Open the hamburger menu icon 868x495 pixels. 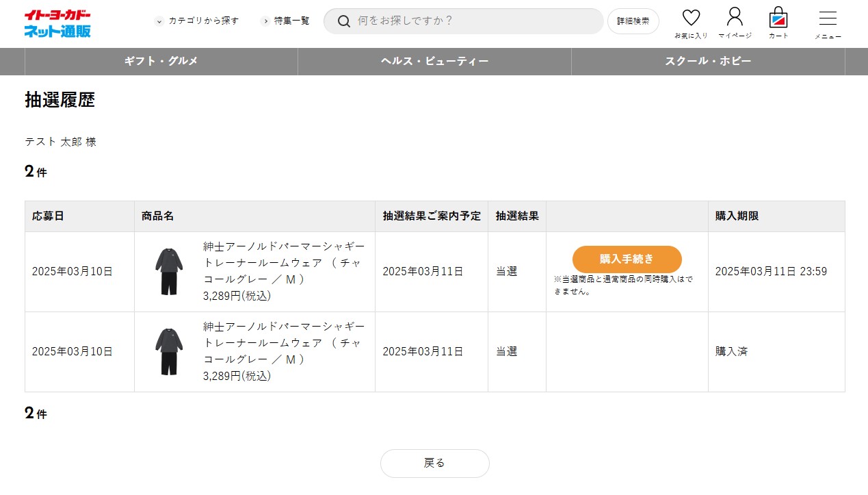[828, 19]
